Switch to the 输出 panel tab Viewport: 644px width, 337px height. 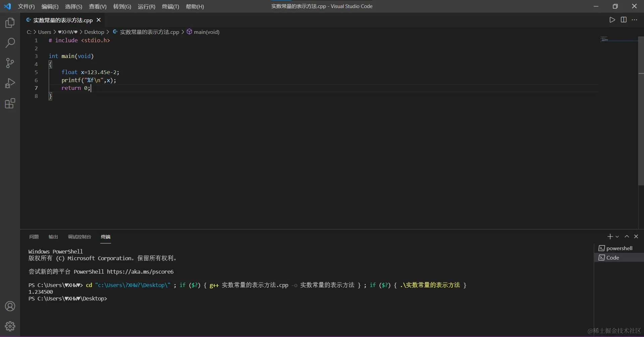[53, 237]
